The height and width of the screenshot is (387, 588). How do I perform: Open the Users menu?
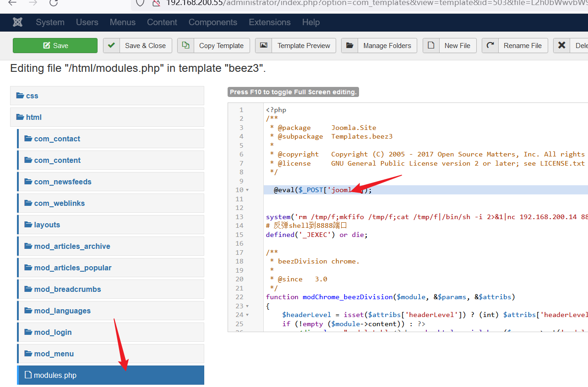click(87, 22)
